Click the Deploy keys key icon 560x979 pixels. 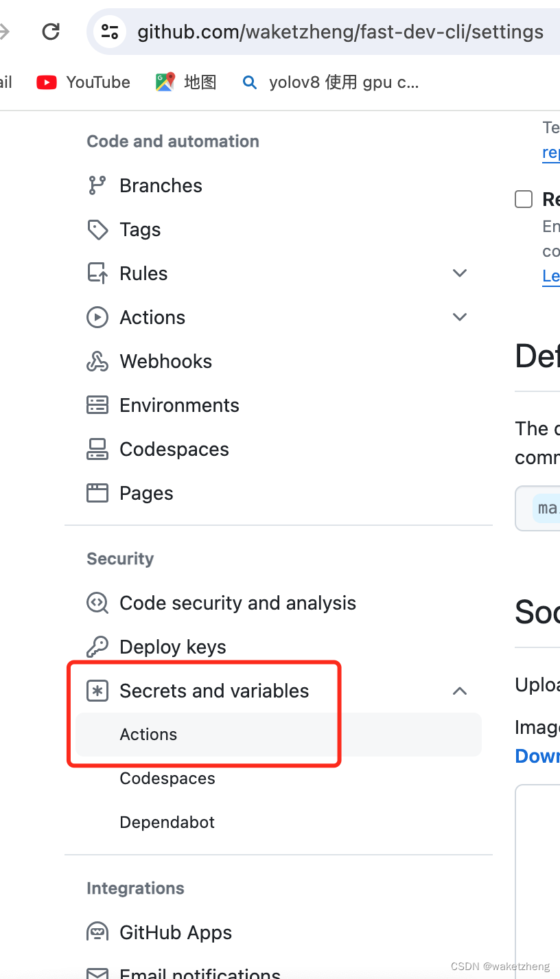click(x=97, y=647)
